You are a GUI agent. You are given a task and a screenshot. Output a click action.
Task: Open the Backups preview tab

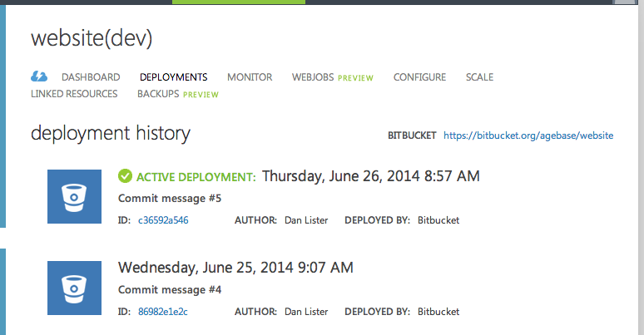[x=178, y=94]
